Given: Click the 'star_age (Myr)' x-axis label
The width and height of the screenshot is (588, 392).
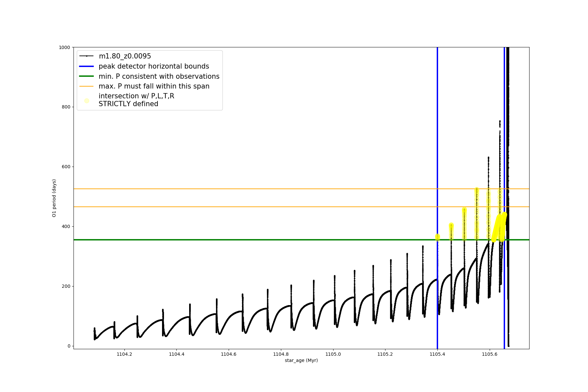Looking at the screenshot, I should pyautogui.click(x=301, y=360).
